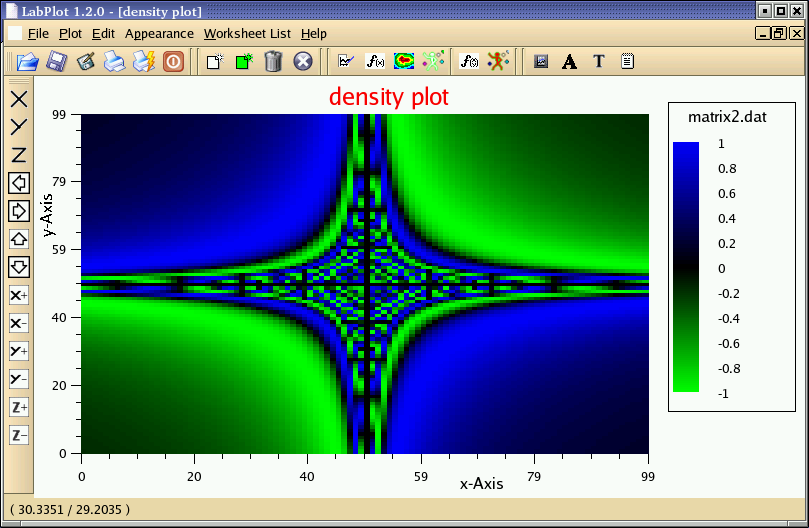Insert an image with the picture icon

[541, 61]
